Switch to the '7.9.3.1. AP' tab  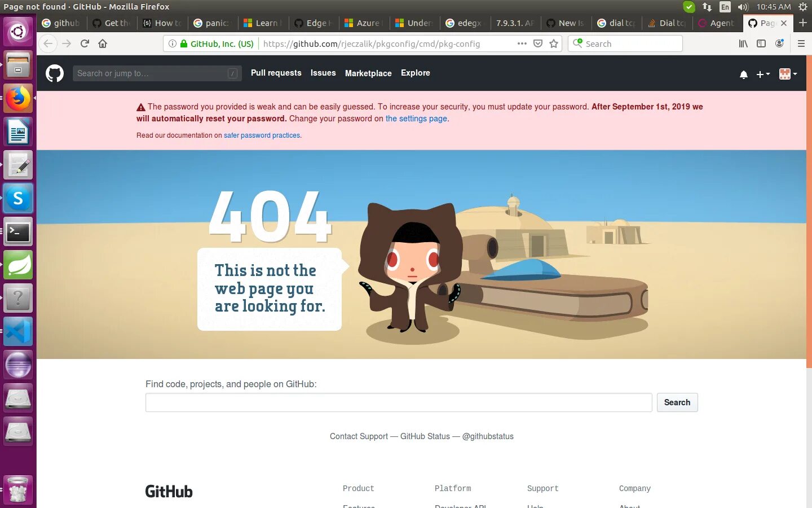click(515, 23)
